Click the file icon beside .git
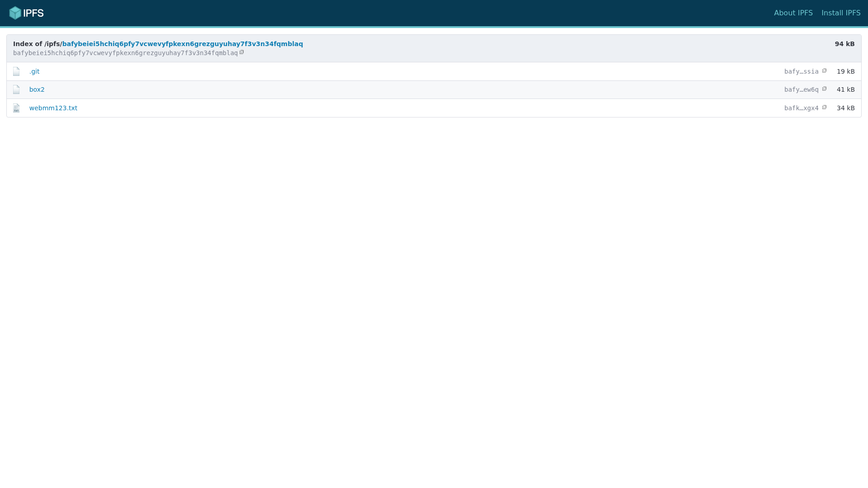The image size is (868, 488). [16, 71]
